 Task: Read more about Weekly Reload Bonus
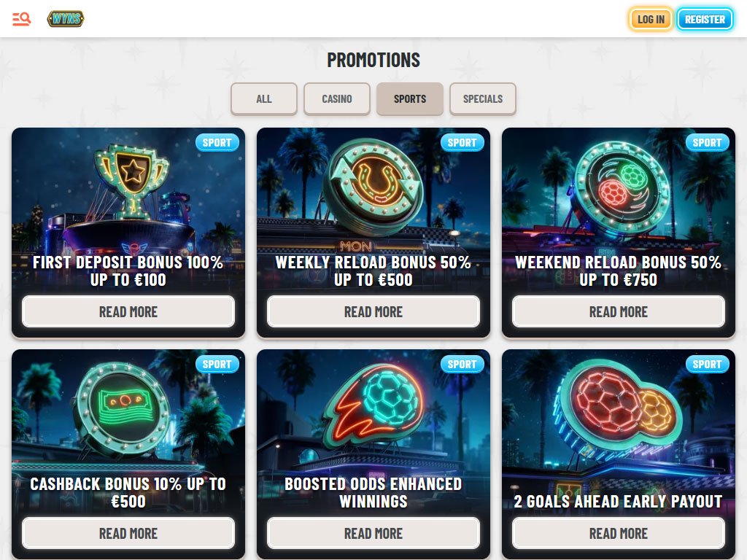coord(373,311)
